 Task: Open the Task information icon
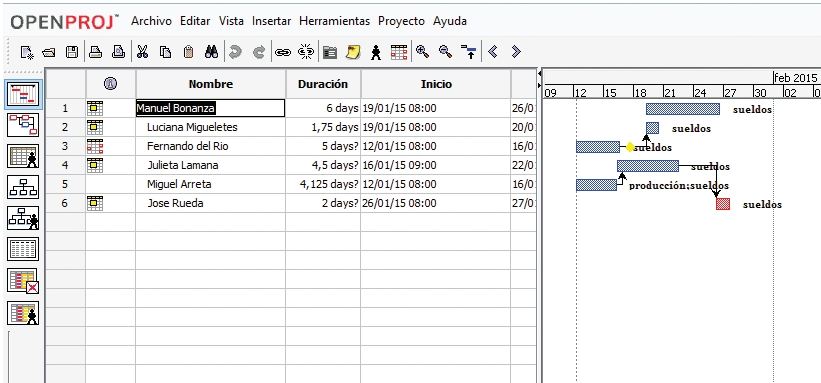(x=329, y=52)
